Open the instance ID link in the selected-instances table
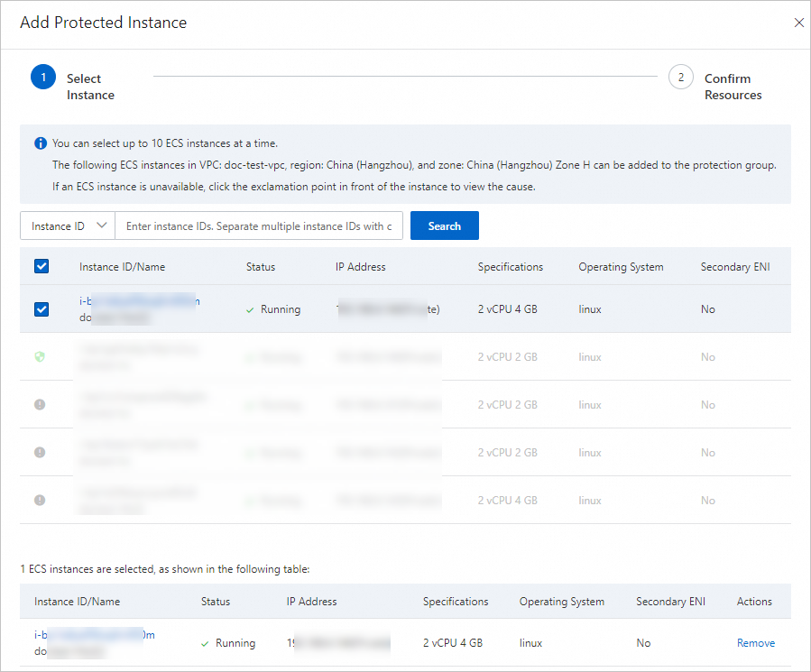The width and height of the screenshot is (811, 672). coord(95,635)
